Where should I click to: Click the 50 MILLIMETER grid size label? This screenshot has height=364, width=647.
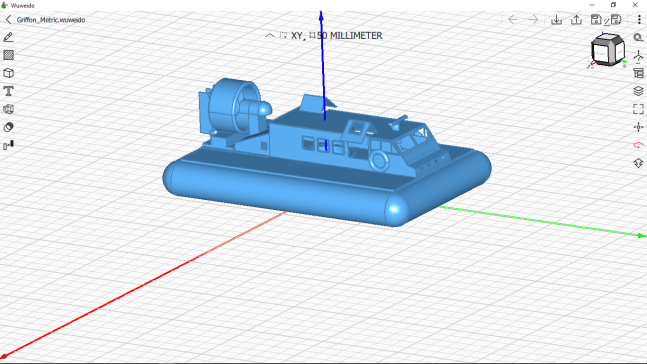pyautogui.click(x=349, y=35)
